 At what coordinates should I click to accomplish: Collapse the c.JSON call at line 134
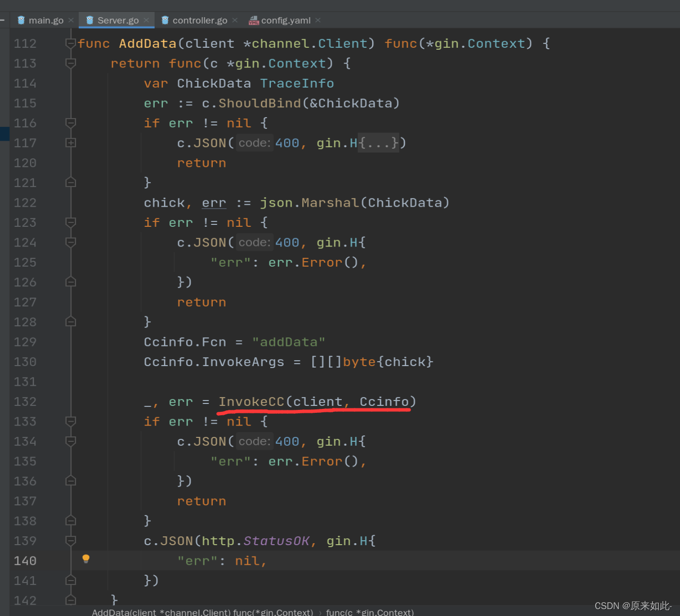(70, 441)
